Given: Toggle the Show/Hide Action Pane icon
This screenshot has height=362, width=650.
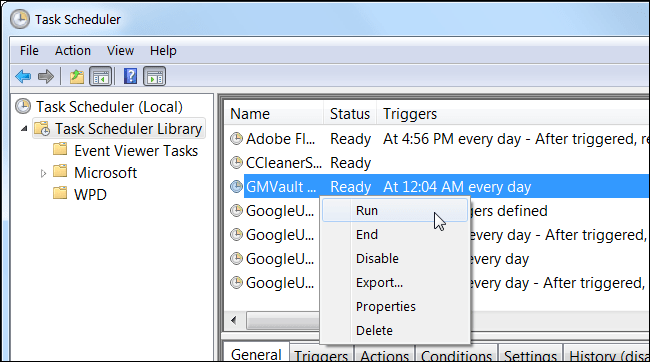Looking at the screenshot, I should (x=155, y=76).
